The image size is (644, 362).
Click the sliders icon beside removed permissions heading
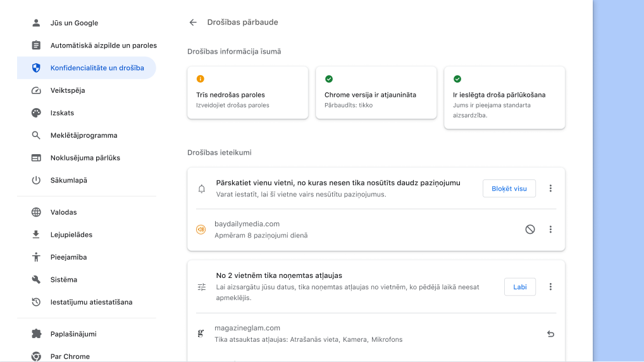(x=202, y=287)
